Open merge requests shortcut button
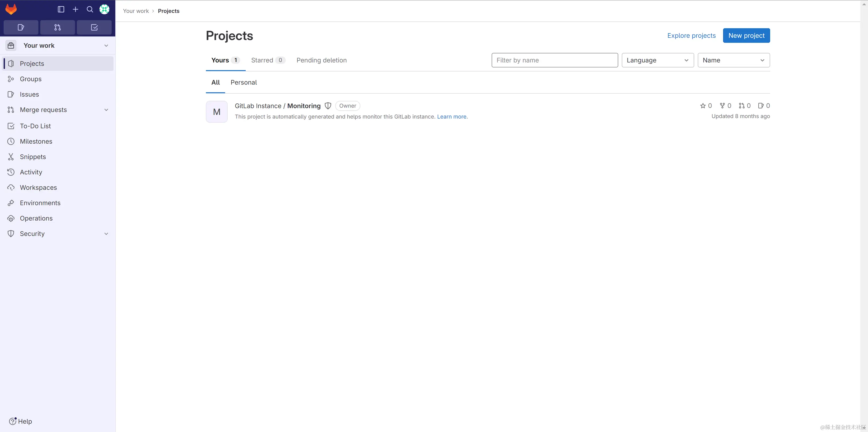Screen dimensions: 868x432 point(58,27)
